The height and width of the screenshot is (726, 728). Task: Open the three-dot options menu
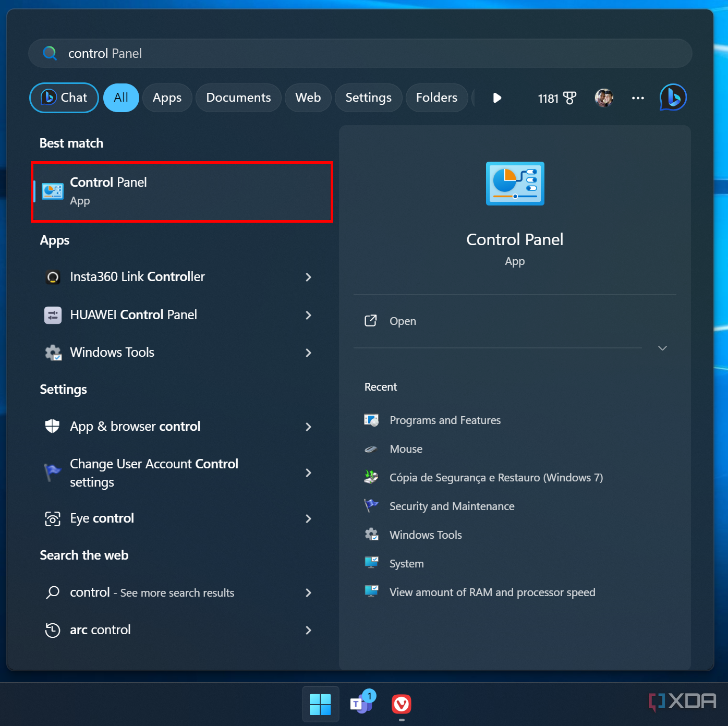[x=638, y=98]
